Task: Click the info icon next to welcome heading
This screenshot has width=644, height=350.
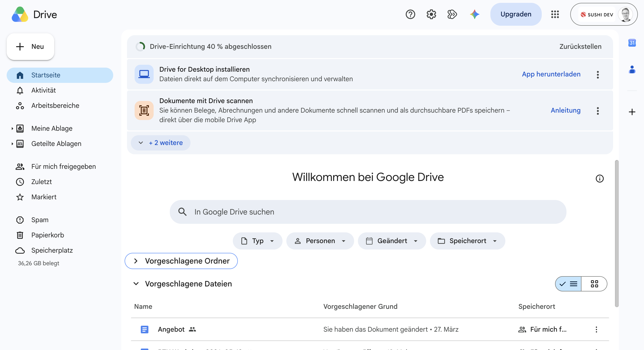Action: pyautogui.click(x=599, y=179)
